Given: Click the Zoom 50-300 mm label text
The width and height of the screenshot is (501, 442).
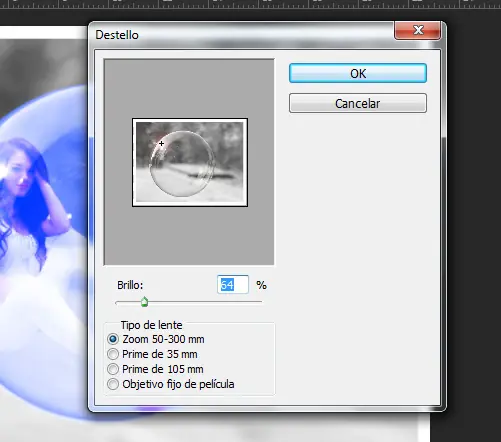Looking at the screenshot, I should click(x=163, y=339).
